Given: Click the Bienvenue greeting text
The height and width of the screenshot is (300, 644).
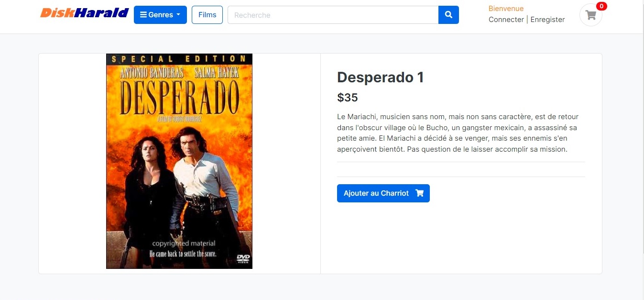Looking at the screenshot, I should (x=506, y=9).
